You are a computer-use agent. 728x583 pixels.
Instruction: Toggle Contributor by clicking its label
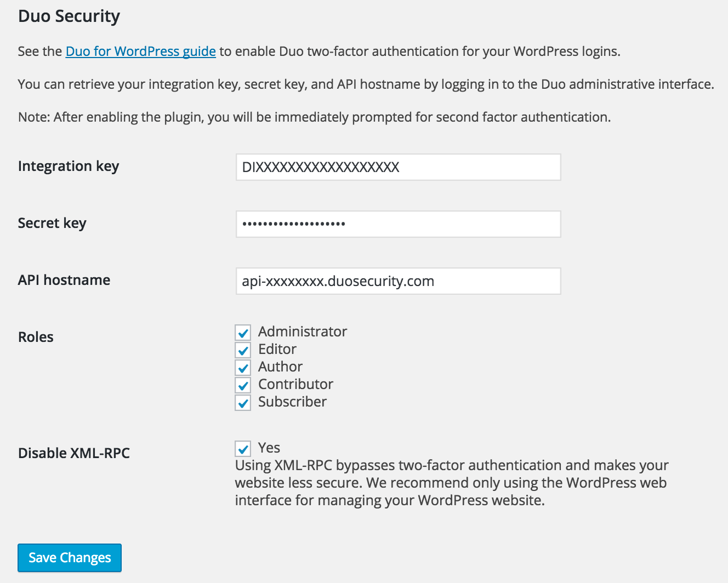click(x=295, y=384)
